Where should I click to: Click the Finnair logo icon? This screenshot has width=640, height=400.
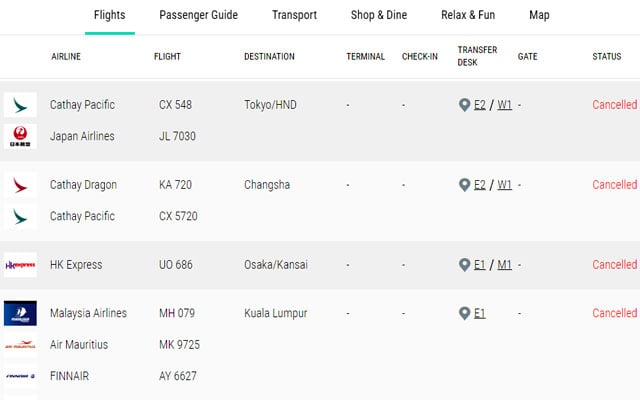coord(20,376)
